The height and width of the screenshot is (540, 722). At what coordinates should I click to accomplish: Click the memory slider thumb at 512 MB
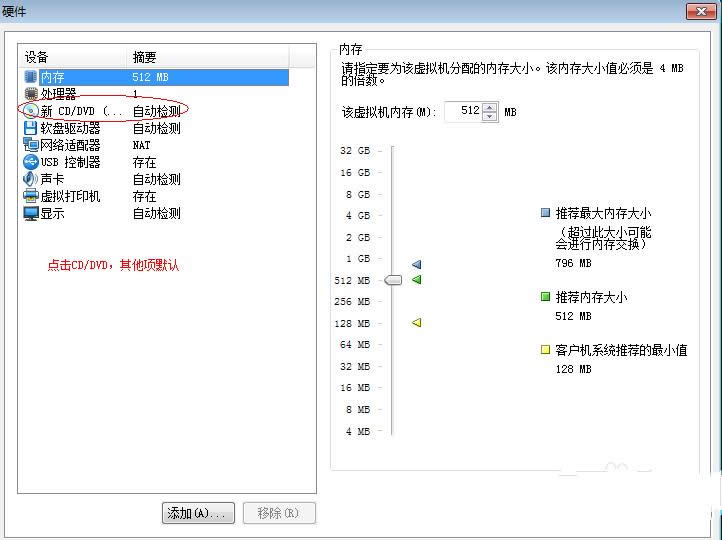point(393,280)
